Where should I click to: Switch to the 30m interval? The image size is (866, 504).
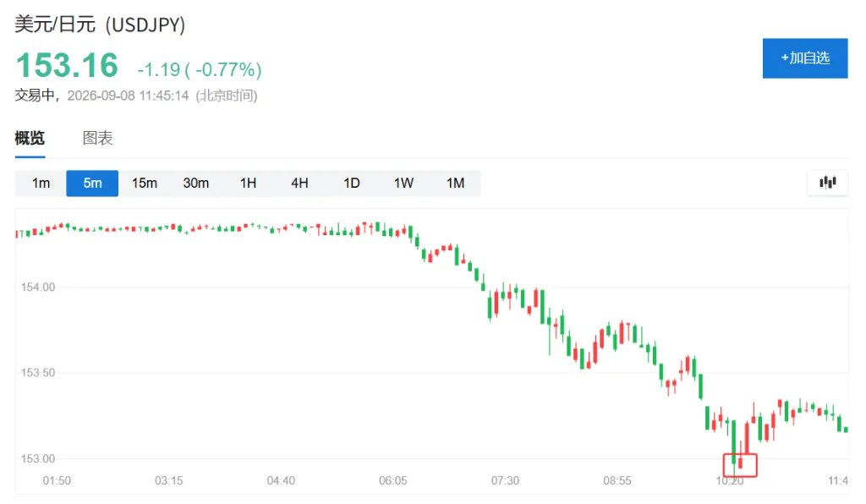pyautogui.click(x=196, y=184)
